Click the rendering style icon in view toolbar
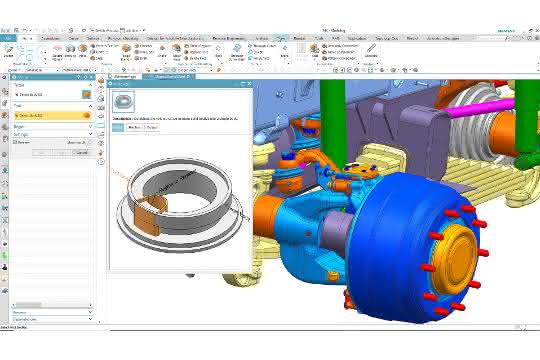540x360 pixels. tap(382, 70)
